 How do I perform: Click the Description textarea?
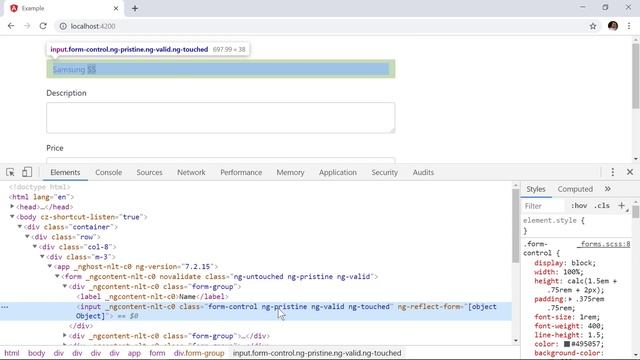pyautogui.click(x=221, y=118)
